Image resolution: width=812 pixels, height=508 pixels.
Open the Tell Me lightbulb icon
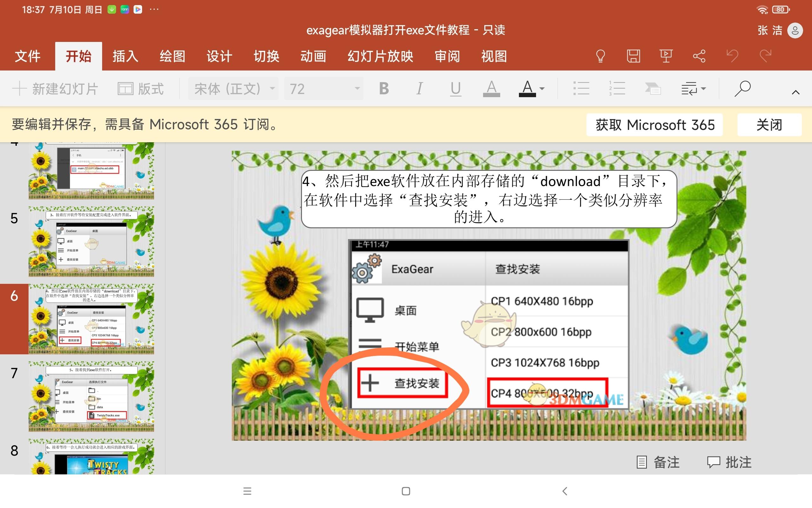coord(600,56)
